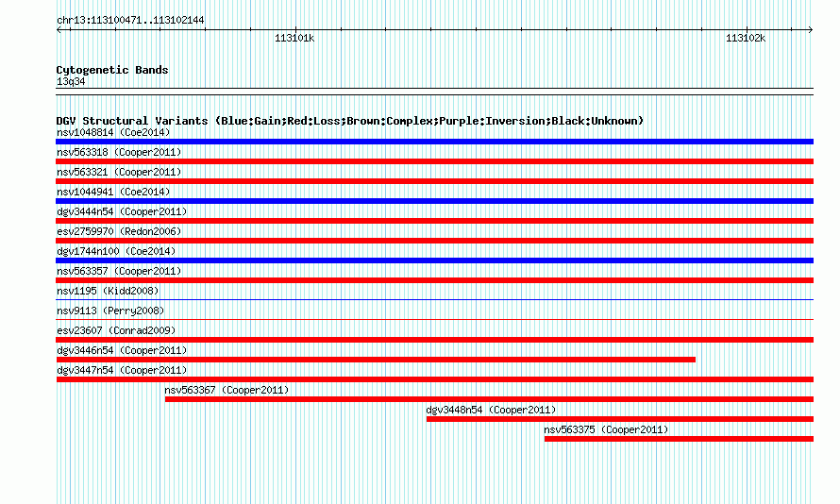Select the shorter red bar for dgv3446n54
Screen dimensions: 840x504
(x=376, y=360)
